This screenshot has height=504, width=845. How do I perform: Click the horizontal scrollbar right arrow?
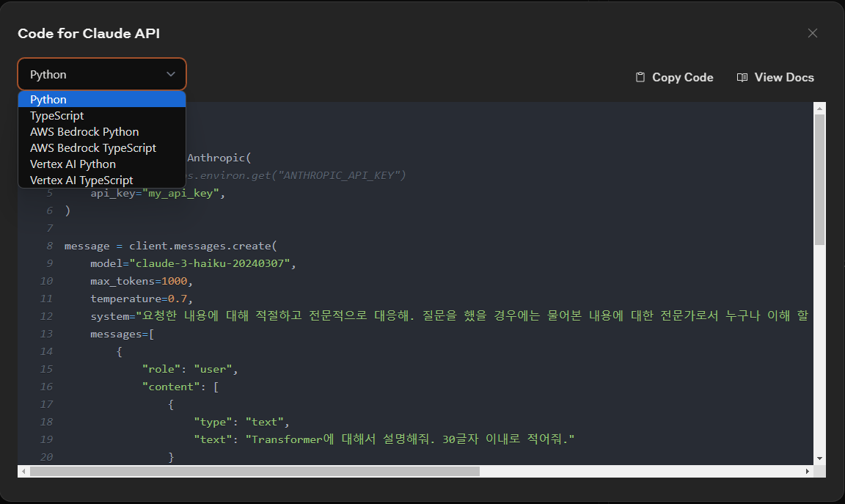click(808, 471)
